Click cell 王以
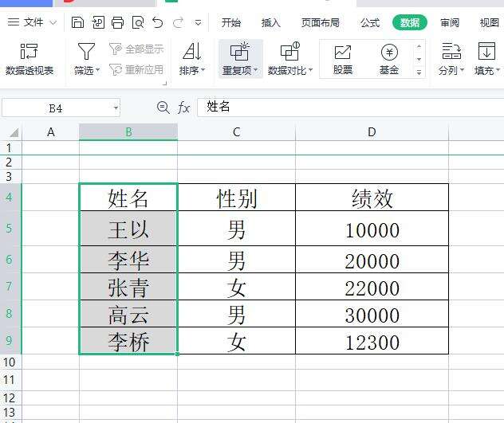The height and width of the screenshot is (423, 504). coord(128,229)
